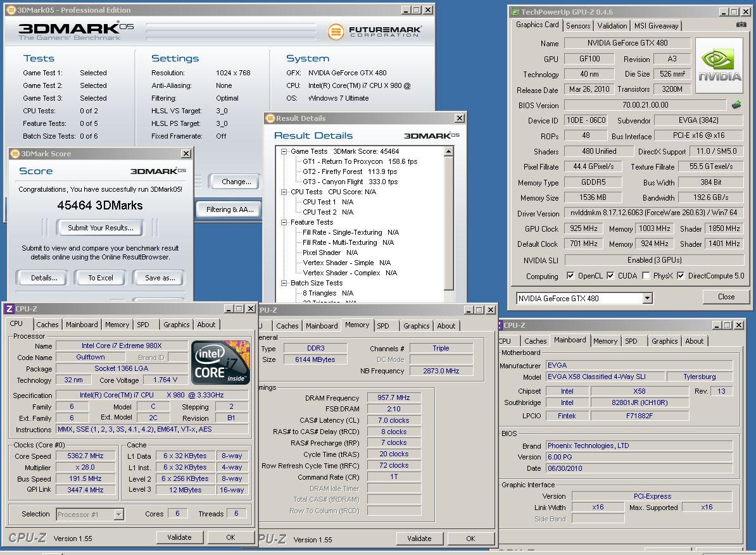
Task: Collapse the Batch Size Tests tree node
Action: (284, 283)
